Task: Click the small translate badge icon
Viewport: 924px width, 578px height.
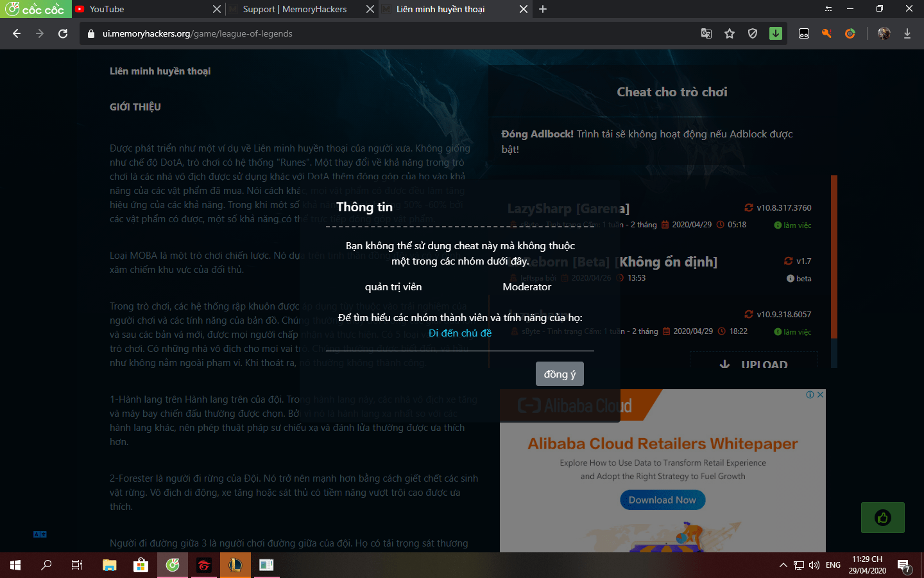Action: (40, 534)
